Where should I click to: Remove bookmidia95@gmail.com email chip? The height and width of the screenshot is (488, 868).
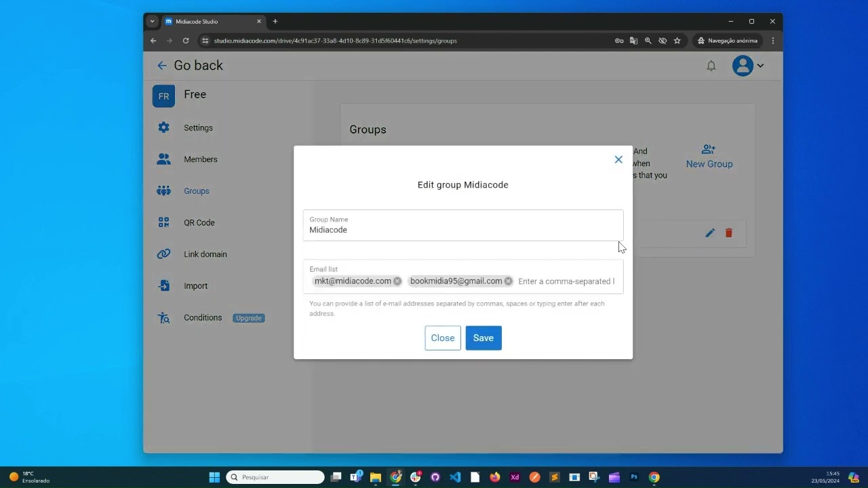[509, 281]
